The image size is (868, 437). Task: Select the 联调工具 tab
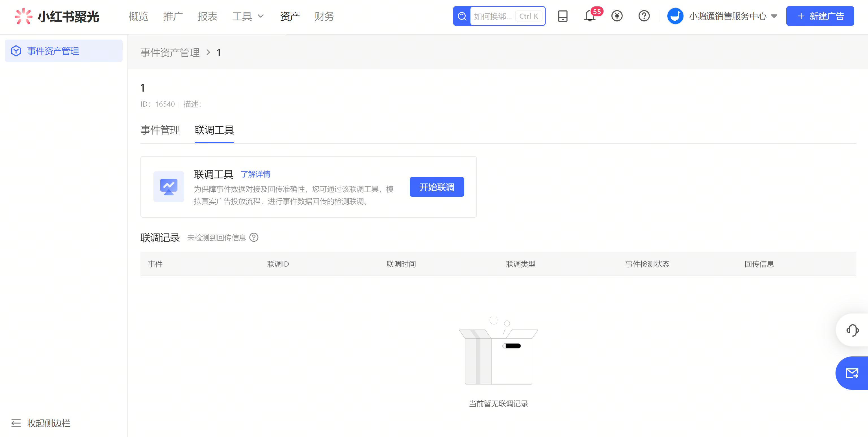click(214, 130)
